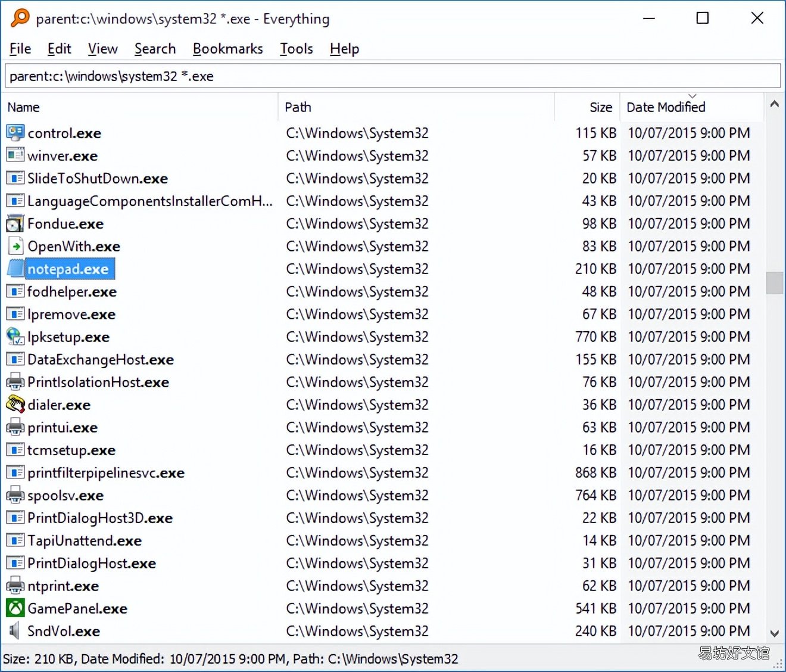Select the dialer.exe file name

[59, 405]
